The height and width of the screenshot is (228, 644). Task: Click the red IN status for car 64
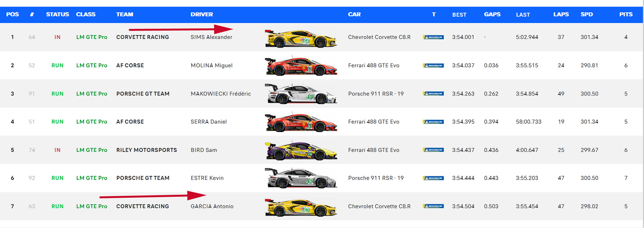[x=57, y=37]
